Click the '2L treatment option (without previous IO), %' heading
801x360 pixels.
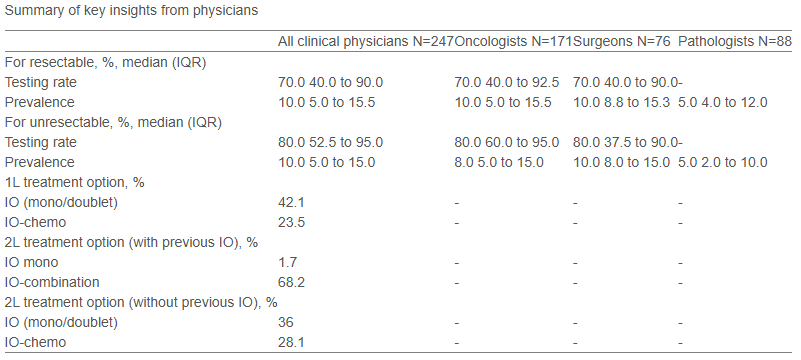(141, 302)
